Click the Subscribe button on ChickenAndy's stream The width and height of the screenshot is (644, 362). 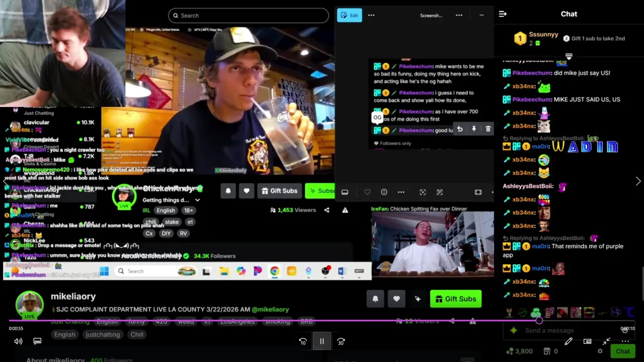tap(320, 191)
